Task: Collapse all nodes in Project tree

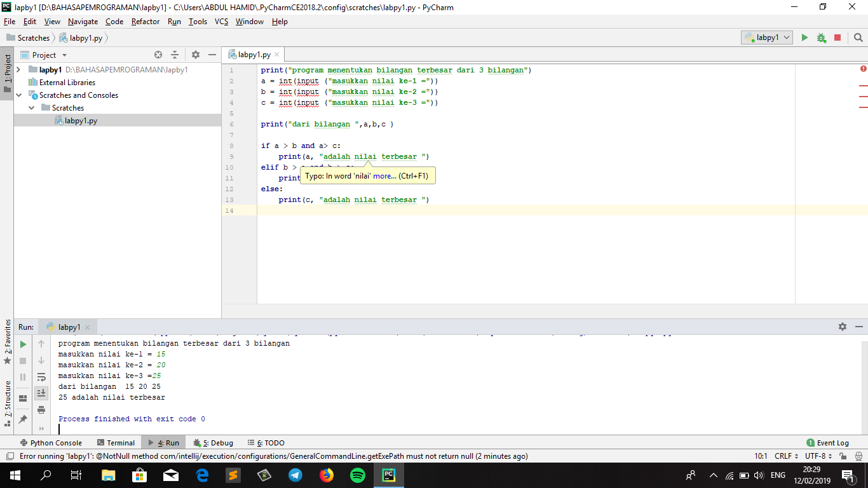Action: point(175,55)
